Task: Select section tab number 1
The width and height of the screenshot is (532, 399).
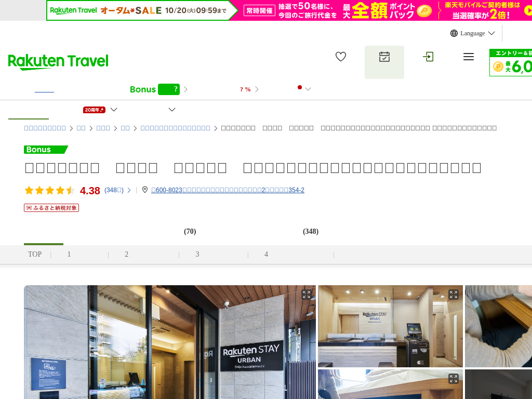Action: tap(69, 254)
